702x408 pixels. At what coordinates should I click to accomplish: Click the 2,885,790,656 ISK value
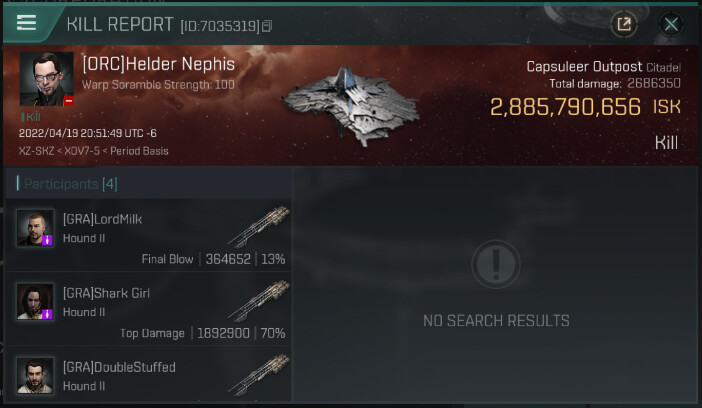tap(566, 107)
